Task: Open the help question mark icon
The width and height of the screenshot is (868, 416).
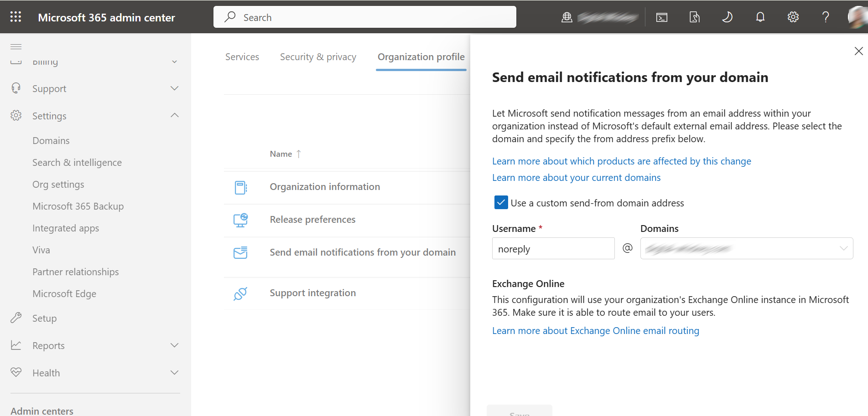Action: click(826, 17)
